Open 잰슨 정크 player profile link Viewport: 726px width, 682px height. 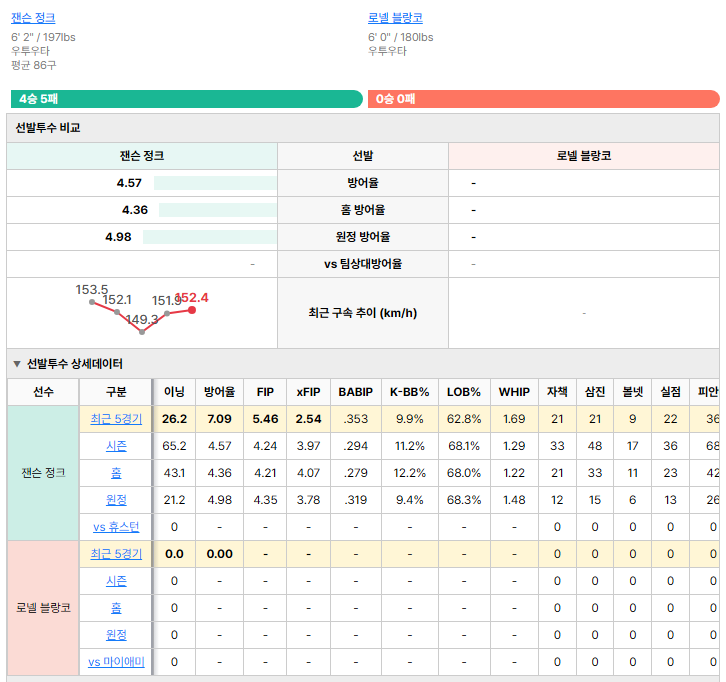pyautogui.click(x=33, y=18)
